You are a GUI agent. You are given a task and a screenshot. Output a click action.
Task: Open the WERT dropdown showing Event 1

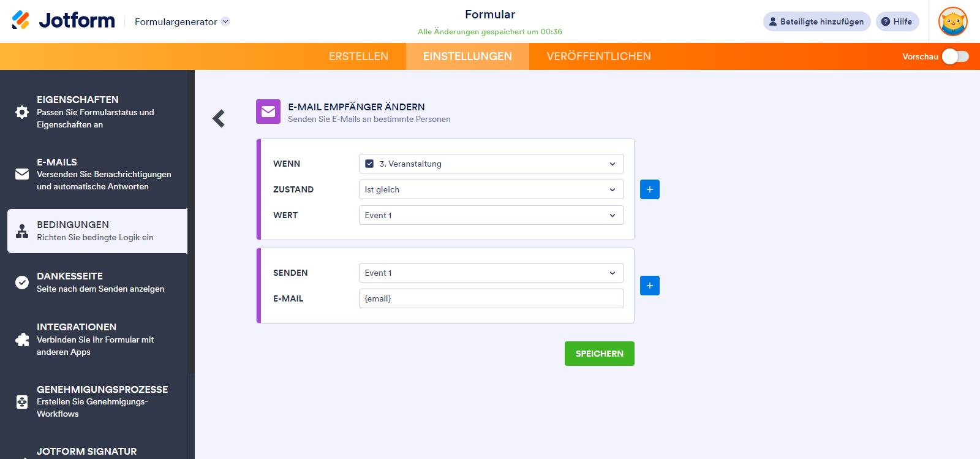(491, 215)
